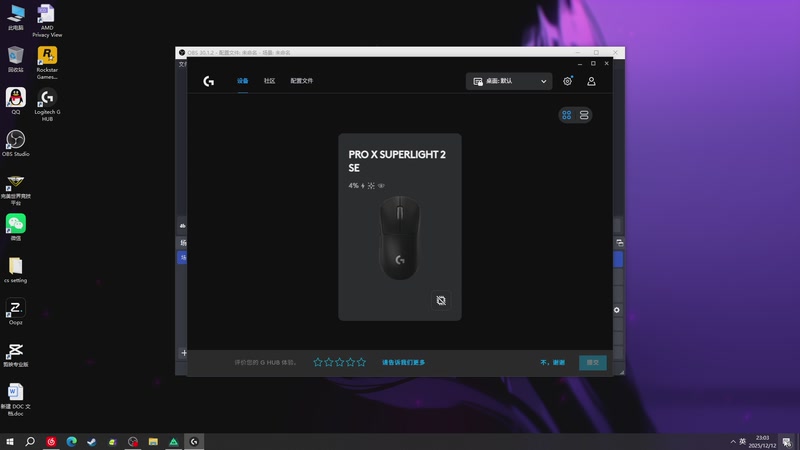This screenshot has height=450, width=800.
Task: Click 不, 谢谢 to dismiss rating bar
Action: (x=553, y=363)
